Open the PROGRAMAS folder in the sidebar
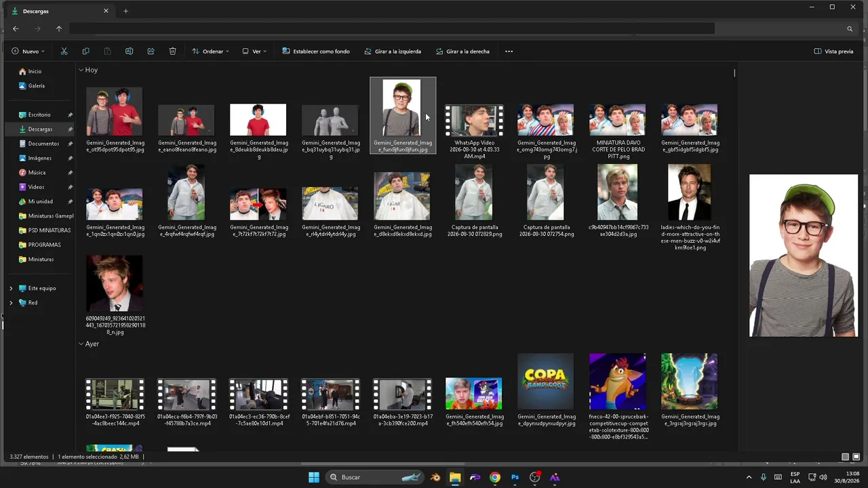Viewport: 868px width, 488px height. pos(40,245)
